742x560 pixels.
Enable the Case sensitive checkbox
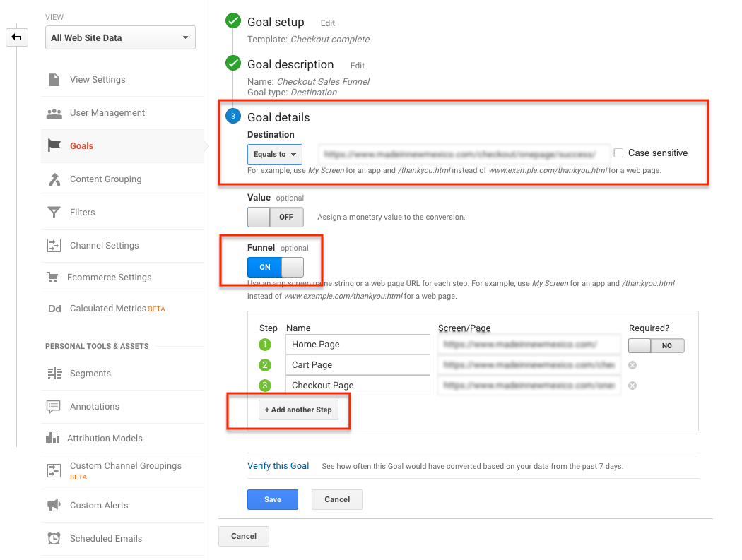click(x=618, y=153)
